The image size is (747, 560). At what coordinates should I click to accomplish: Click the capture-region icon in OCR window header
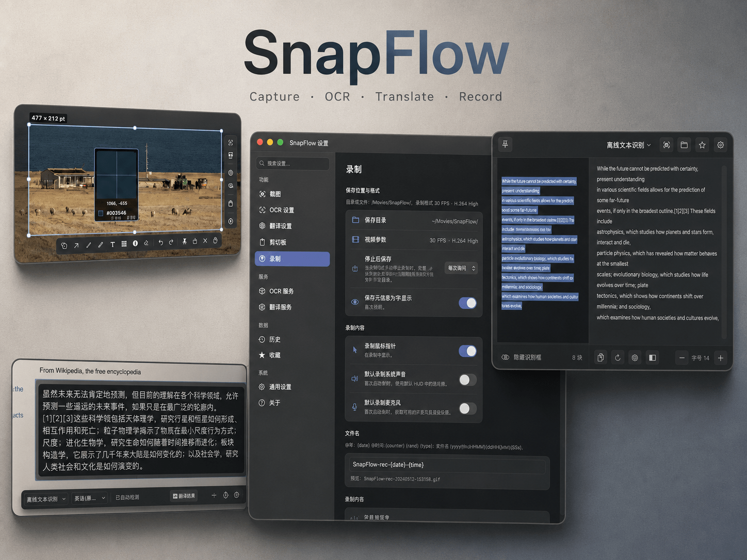click(667, 145)
